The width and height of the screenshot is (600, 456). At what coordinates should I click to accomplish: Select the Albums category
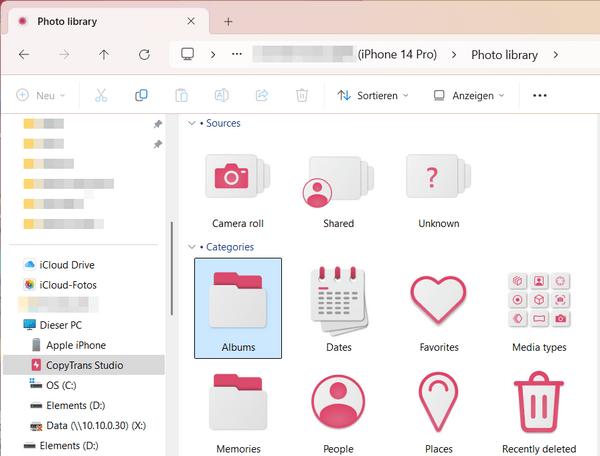238,308
